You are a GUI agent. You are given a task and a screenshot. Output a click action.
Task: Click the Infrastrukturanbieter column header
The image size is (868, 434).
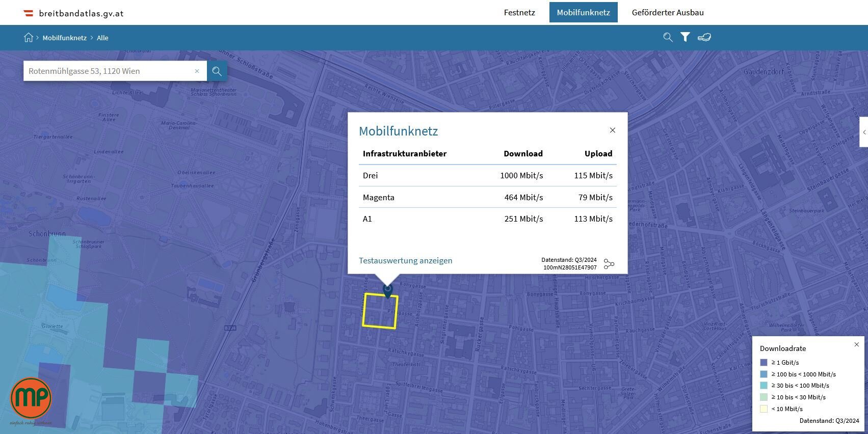click(405, 153)
